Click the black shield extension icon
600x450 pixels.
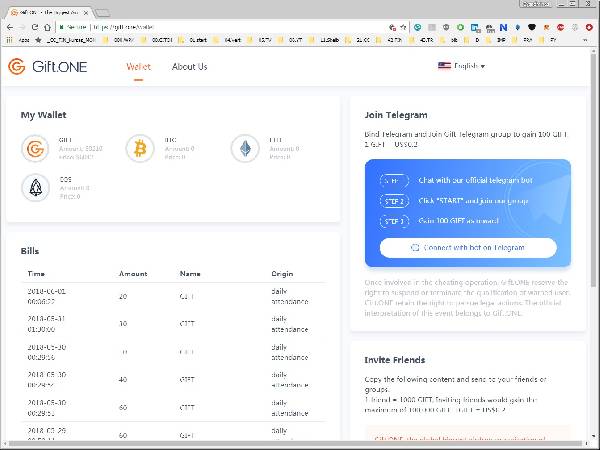(x=532, y=27)
